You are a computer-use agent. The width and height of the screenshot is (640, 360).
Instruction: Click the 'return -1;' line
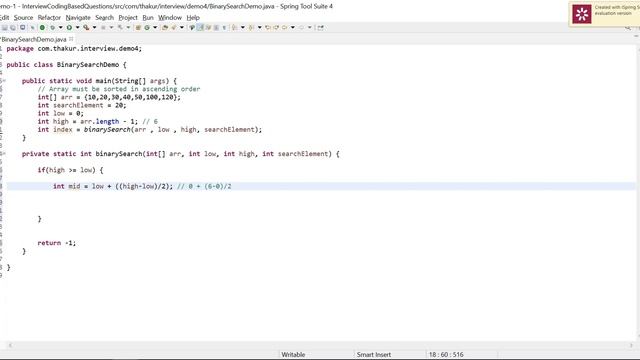[57, 243]
